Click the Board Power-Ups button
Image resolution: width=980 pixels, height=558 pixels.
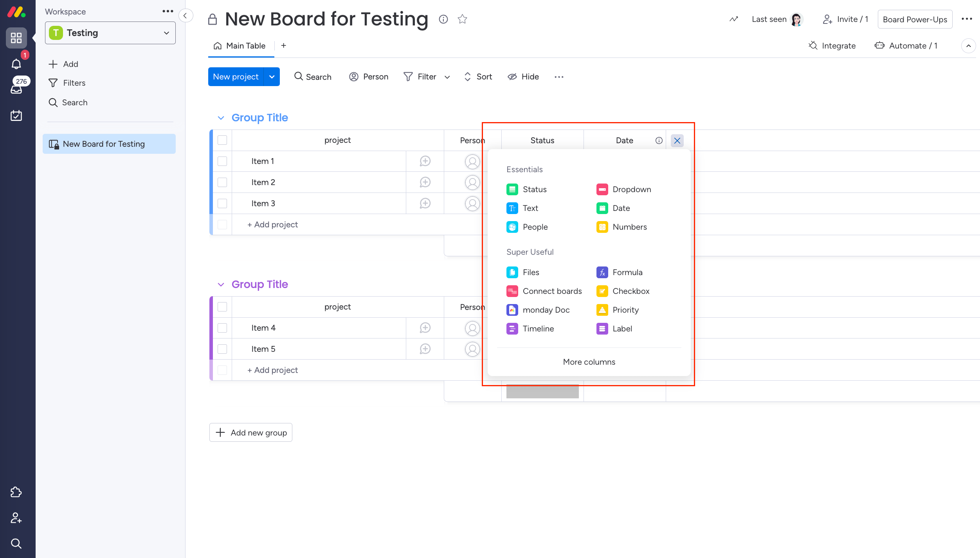(x=915, y=20)
